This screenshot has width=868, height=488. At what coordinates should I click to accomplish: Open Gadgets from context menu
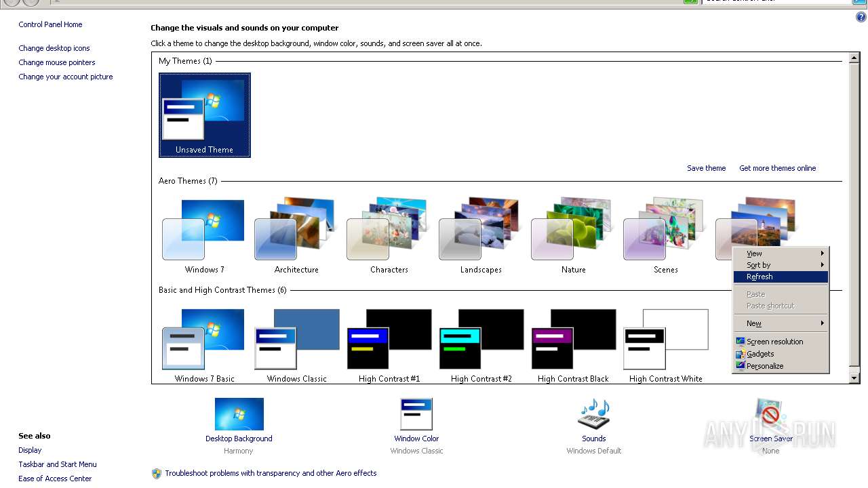point(781,354)
